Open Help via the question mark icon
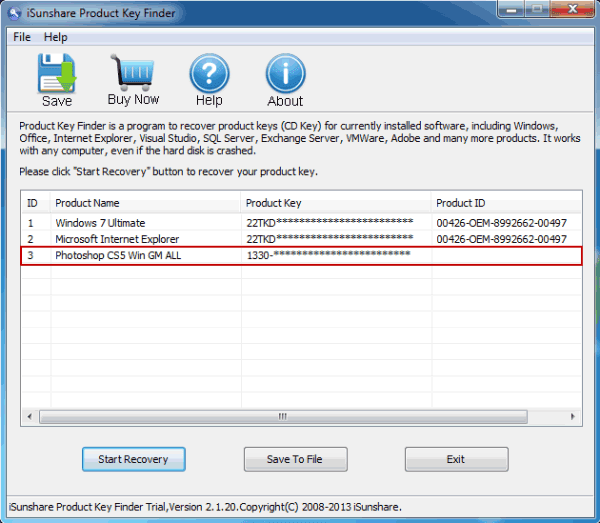The image size is (600, 523). point(209,73)
